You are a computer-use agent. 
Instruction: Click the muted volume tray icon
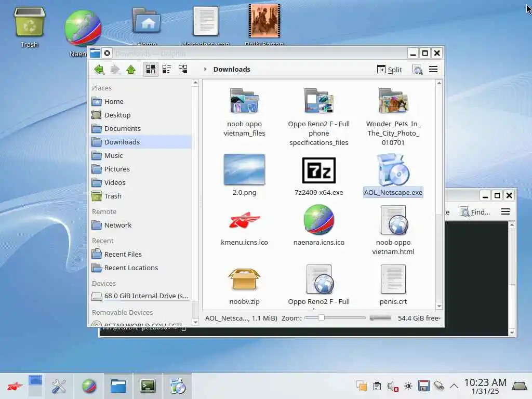pos(393,386)
